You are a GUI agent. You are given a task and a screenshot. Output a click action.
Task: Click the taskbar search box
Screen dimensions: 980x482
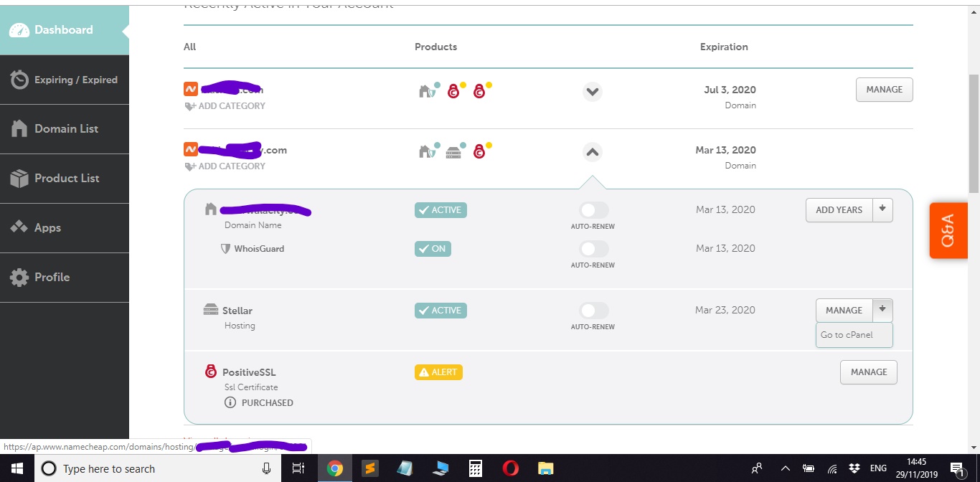click(x=158, y=468)
